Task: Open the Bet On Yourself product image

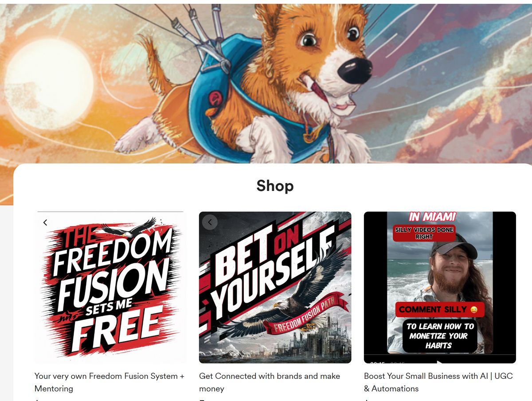Action: [275, 288]
